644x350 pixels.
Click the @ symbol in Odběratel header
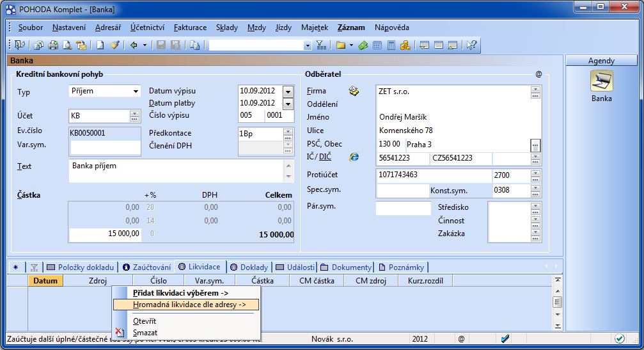539,74
